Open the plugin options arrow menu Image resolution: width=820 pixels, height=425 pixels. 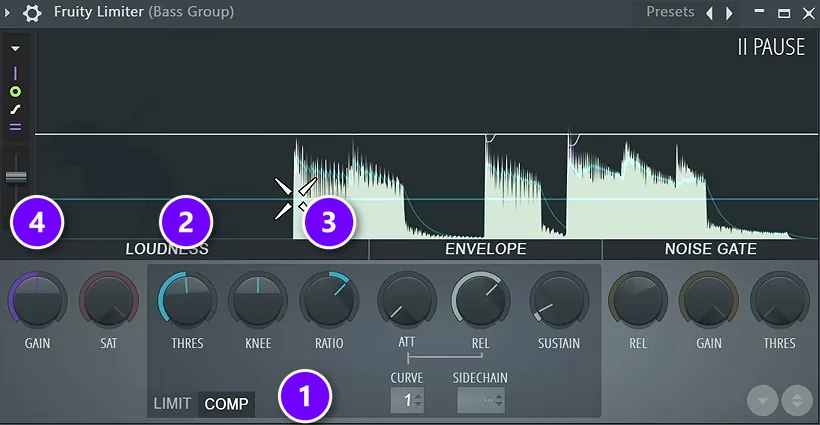coord(7,12)
